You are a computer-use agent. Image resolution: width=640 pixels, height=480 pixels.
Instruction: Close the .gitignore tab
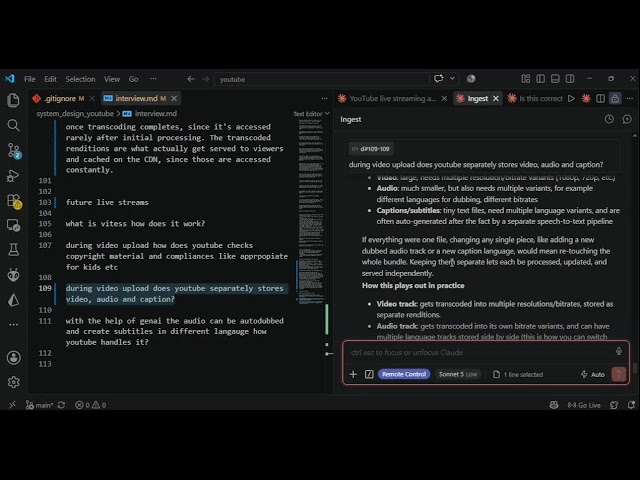pyautogui.click(x=92, y=98)
